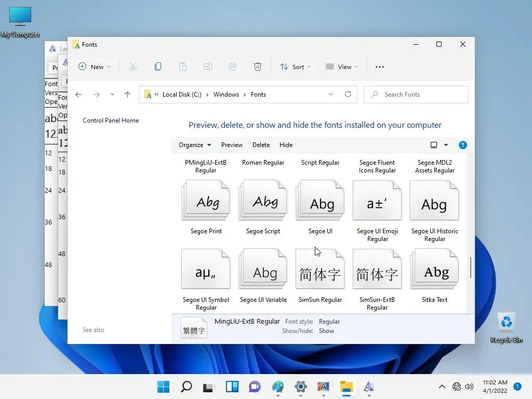The width and height of the screenshot is (532, 399).
Task: Click the Preview command
Action: [232, 145]
